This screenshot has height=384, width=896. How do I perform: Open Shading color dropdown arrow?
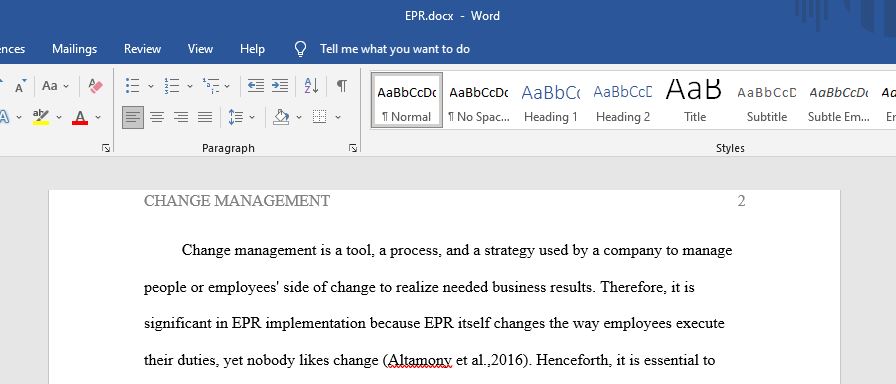[298, 117]
